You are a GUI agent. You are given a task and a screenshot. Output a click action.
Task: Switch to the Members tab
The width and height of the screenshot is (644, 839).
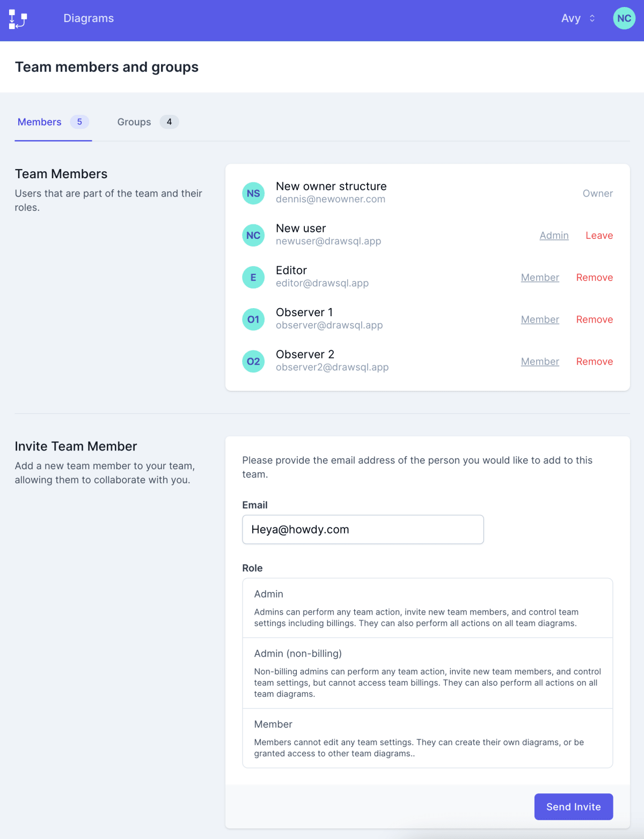(53, 122)
